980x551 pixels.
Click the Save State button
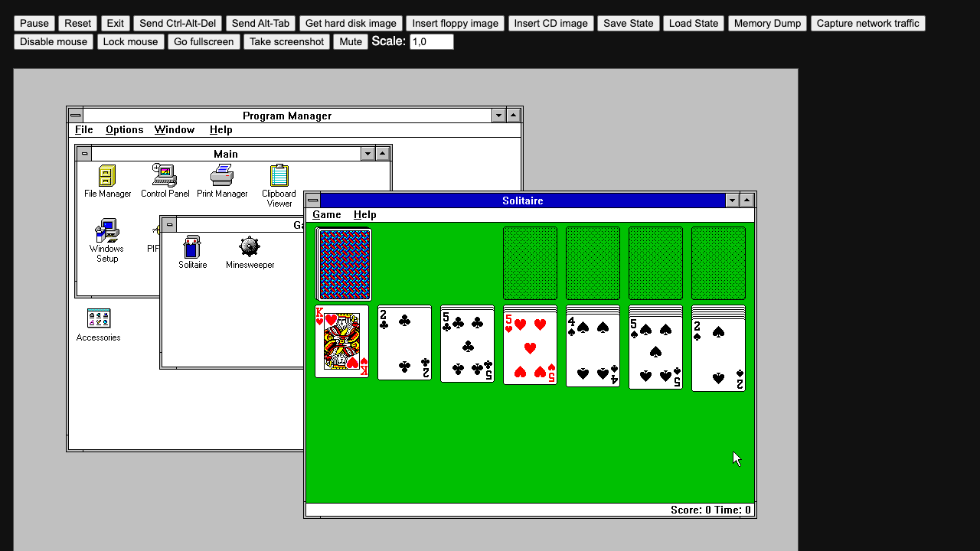coord(629,24)
